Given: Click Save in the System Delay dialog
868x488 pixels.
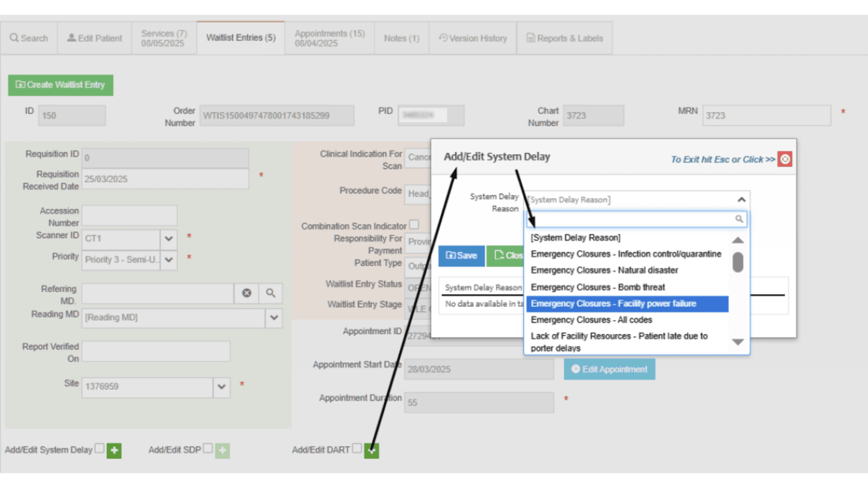Looking at the screenshot, I should pos(461,255).
